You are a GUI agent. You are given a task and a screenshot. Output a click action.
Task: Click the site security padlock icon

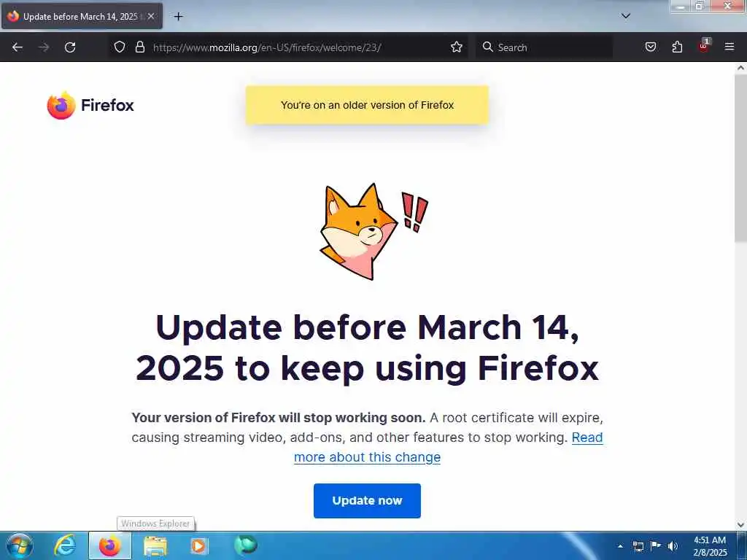(x=139, y=47)
